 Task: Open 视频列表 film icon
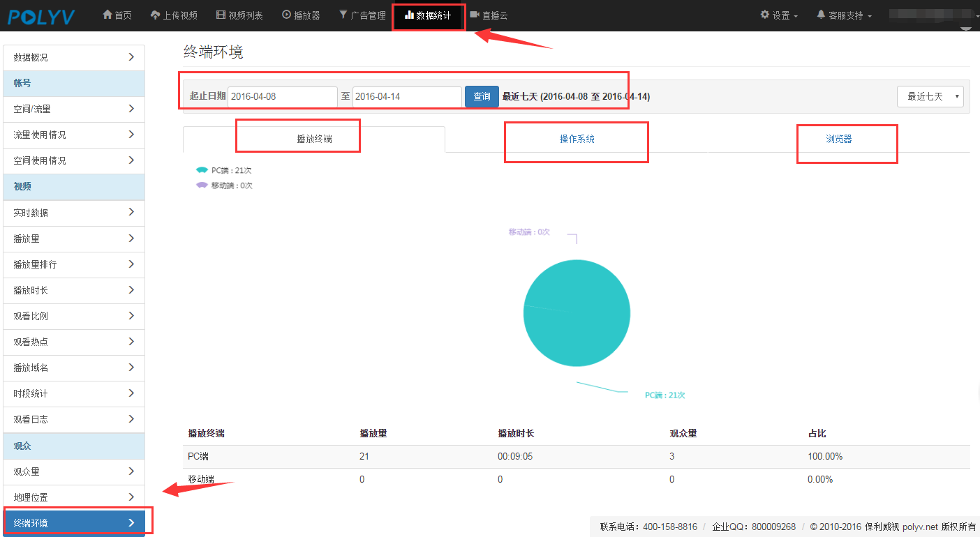coord(221,15)
